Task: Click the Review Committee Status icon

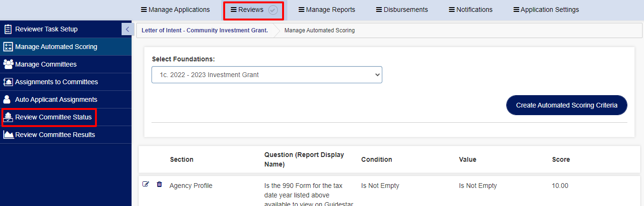Action: [8, 117]
